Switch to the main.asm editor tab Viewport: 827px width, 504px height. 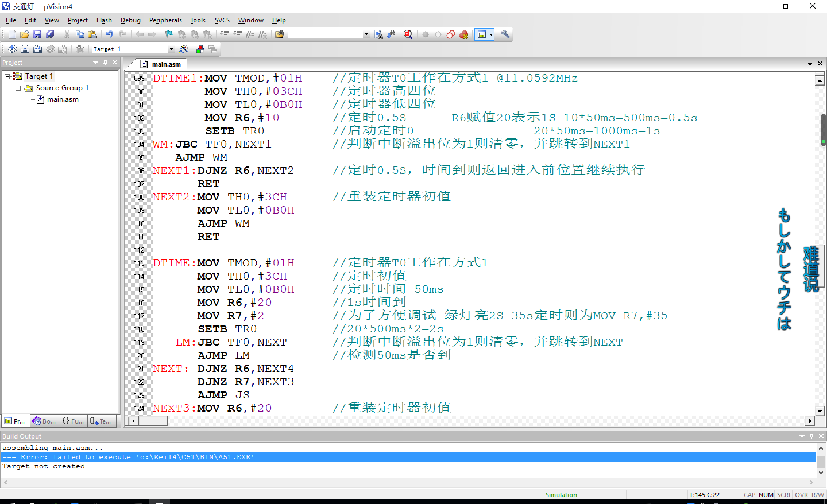point(161,64)
